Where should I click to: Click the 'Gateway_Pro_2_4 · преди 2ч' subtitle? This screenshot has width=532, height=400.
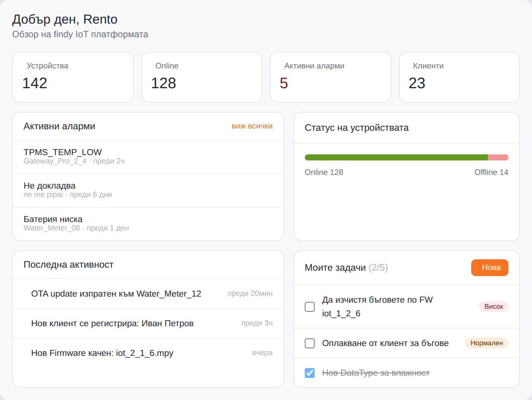click(74, 161)
